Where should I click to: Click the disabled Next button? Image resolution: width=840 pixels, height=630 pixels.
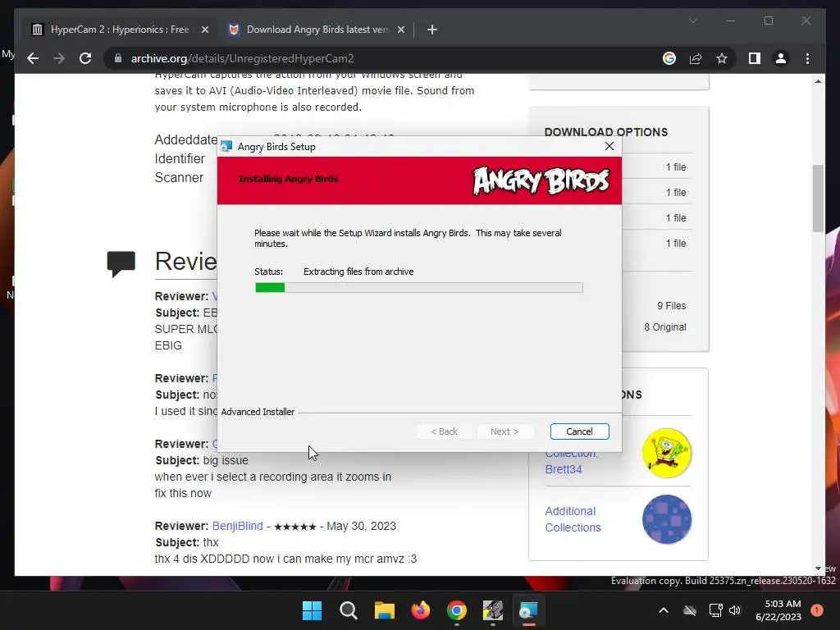[504, 431]
